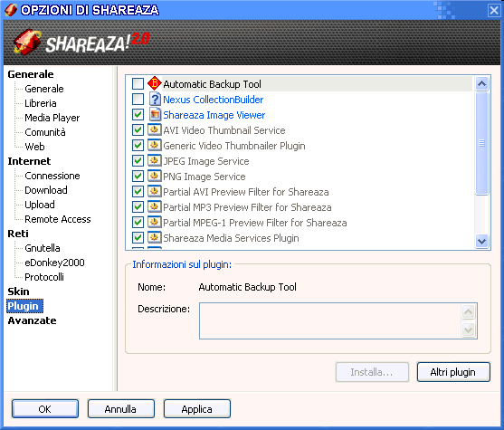Open the Upload settings page
This screenshot has height=430, width=504.
coord(40,205)
